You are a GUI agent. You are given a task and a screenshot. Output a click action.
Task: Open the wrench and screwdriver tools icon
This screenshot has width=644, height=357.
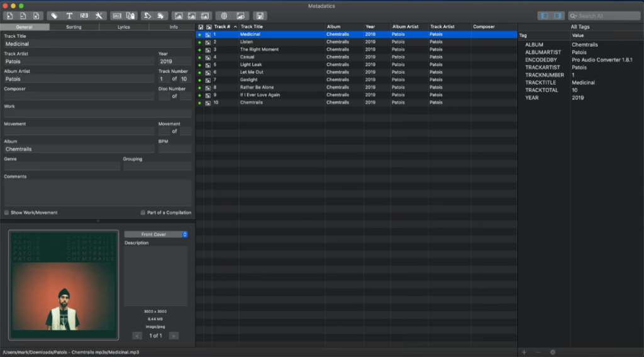tap(99, 16)
